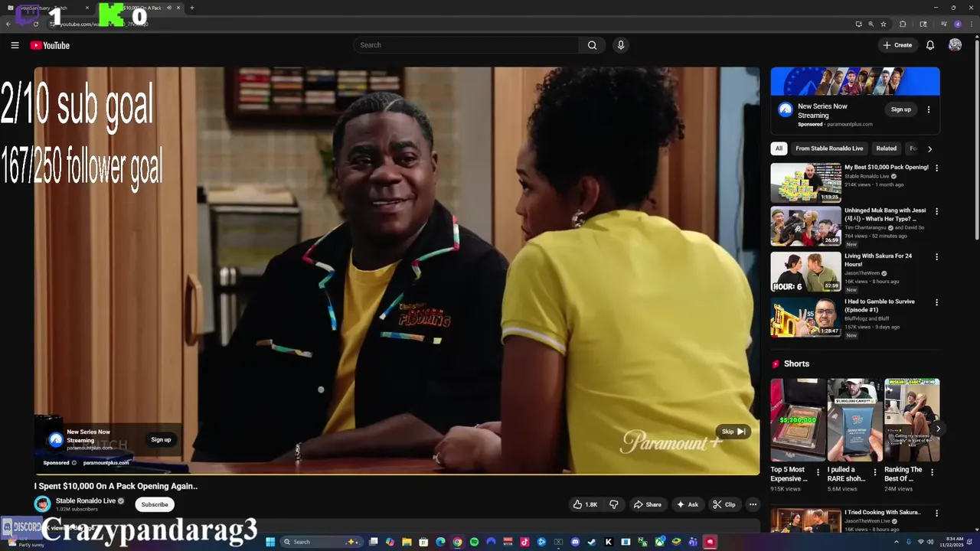Open Living With Sakura For 24 Hours thumbnail
The image size is (980, 551).
click(805, 272)
